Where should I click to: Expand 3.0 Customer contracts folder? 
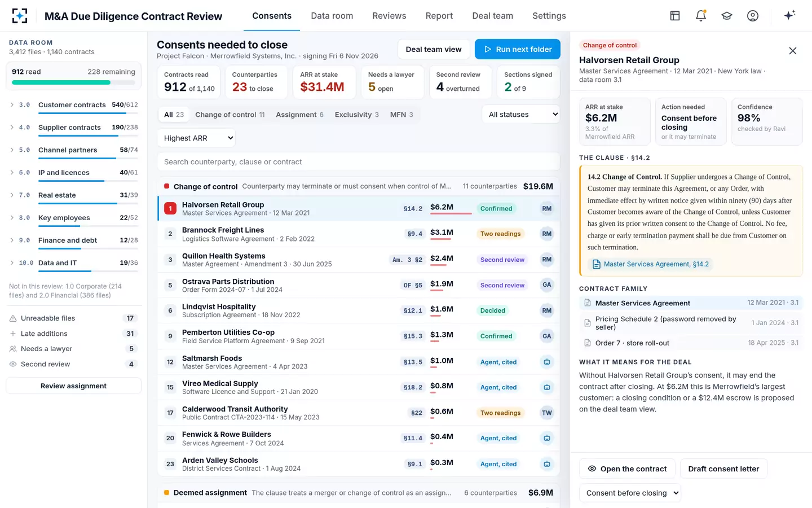click(12, 105)
